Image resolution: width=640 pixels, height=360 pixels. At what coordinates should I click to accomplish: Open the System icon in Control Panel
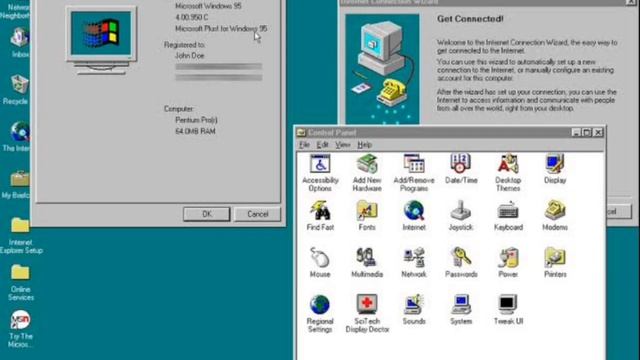pos(461,309)
